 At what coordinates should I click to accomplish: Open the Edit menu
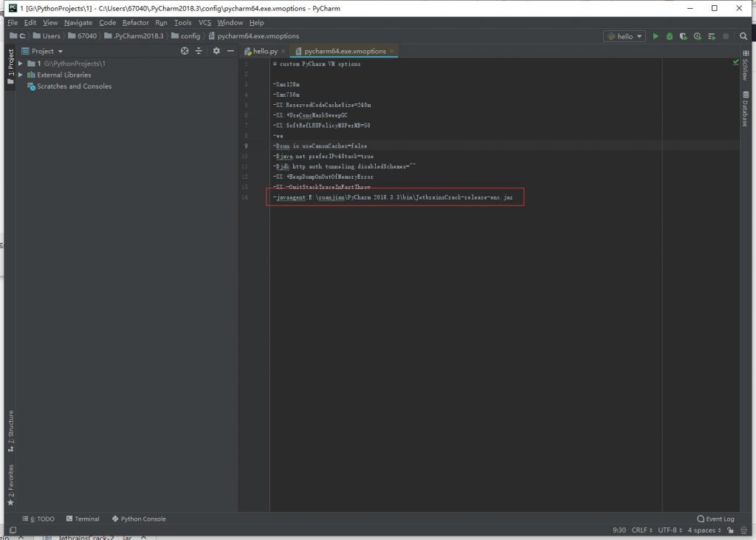(30, 23)
